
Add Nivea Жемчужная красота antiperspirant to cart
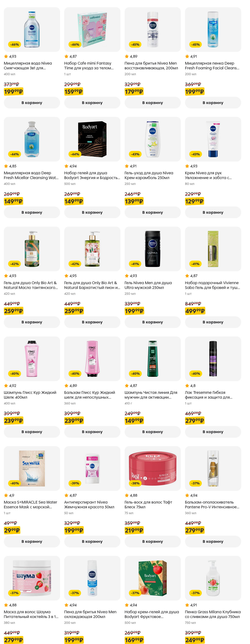click(x=92, y=542)
